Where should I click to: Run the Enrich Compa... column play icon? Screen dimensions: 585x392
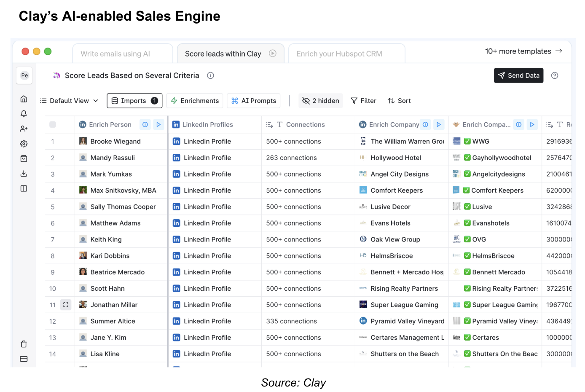coord(532,124)
